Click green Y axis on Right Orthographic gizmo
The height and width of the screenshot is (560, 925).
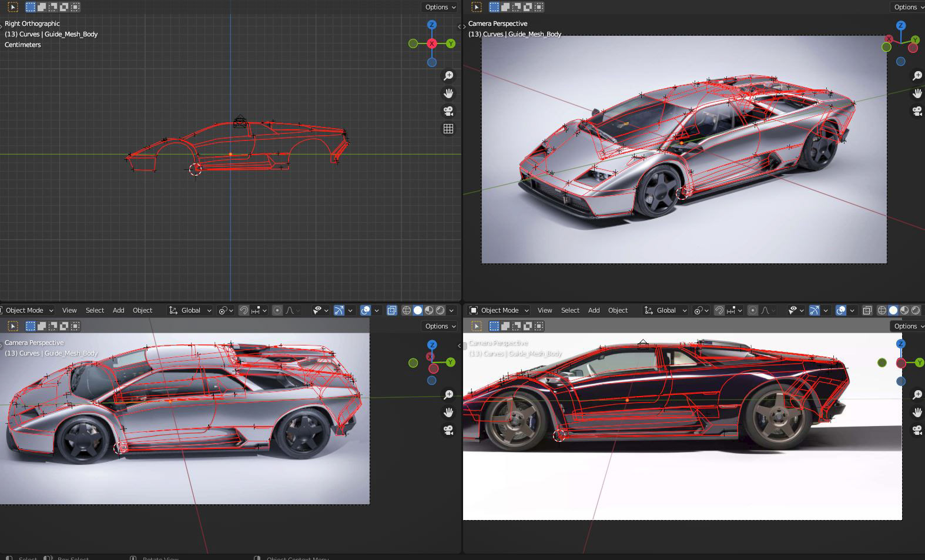pos(451,43)
